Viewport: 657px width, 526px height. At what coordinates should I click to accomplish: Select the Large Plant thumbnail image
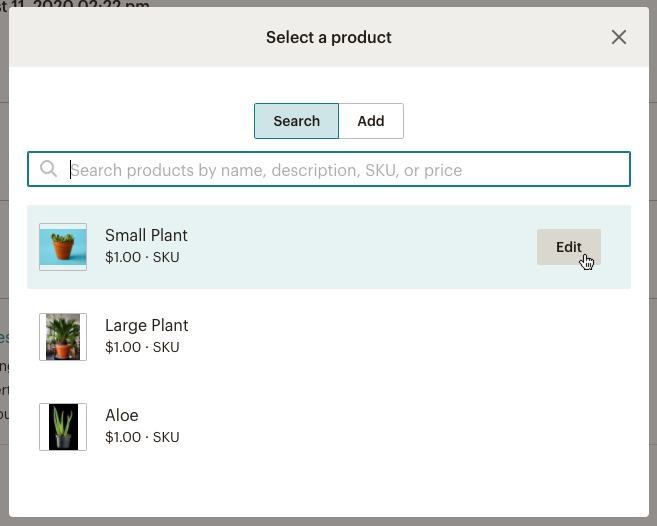pyautogui.click(x=63, y=337)
